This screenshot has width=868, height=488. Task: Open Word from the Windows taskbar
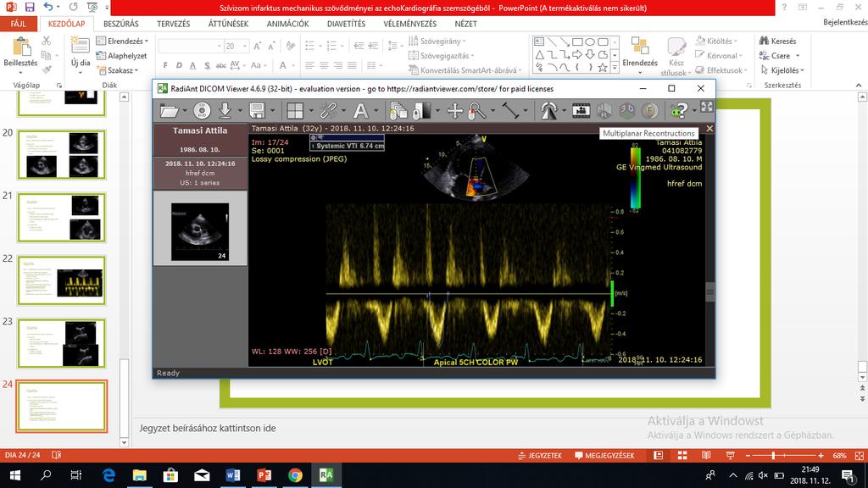233,474
